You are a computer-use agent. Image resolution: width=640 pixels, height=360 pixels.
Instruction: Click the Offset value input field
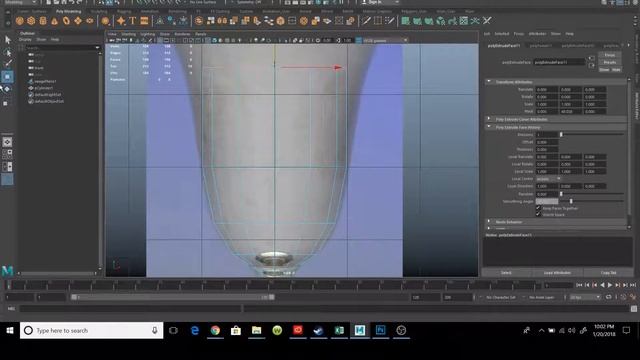point(547,142)
